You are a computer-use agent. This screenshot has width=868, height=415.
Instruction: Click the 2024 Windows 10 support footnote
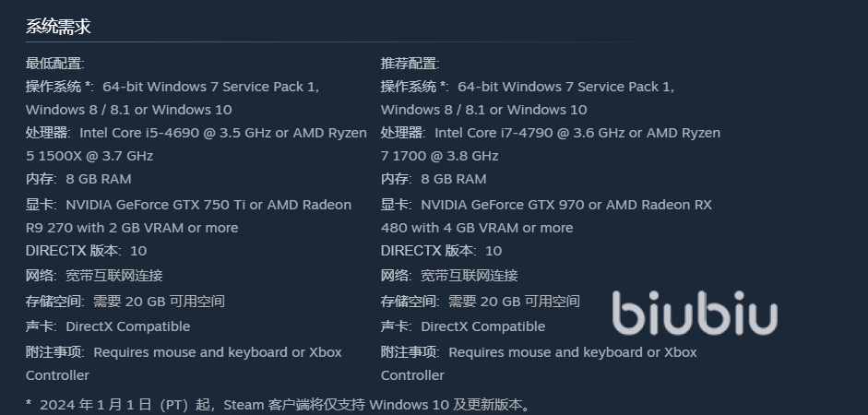coord(280,404)
